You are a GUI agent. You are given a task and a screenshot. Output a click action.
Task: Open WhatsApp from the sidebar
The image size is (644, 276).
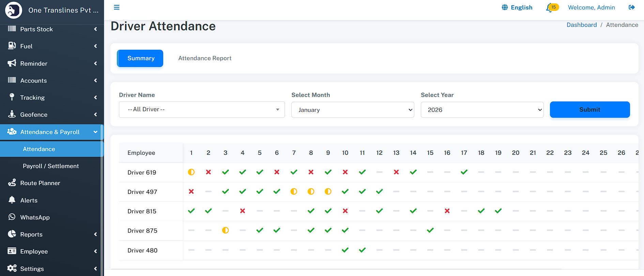pyautogui.click(x=35, y=217)
